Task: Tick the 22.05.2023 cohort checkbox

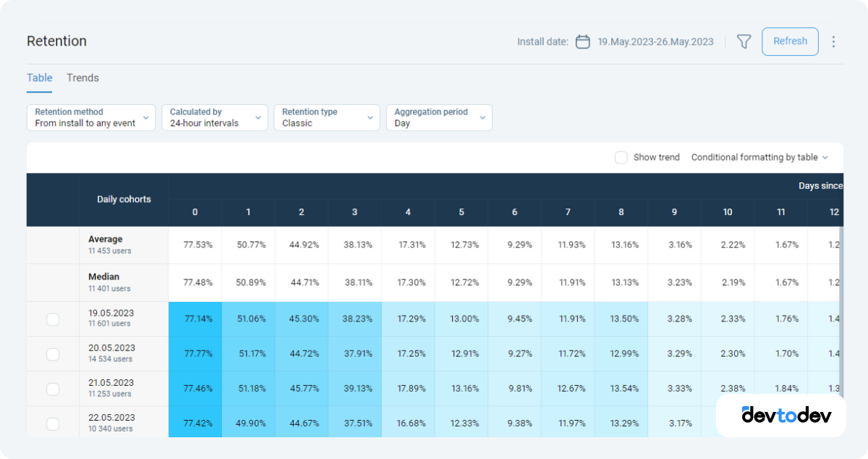Action: [53, 422]
